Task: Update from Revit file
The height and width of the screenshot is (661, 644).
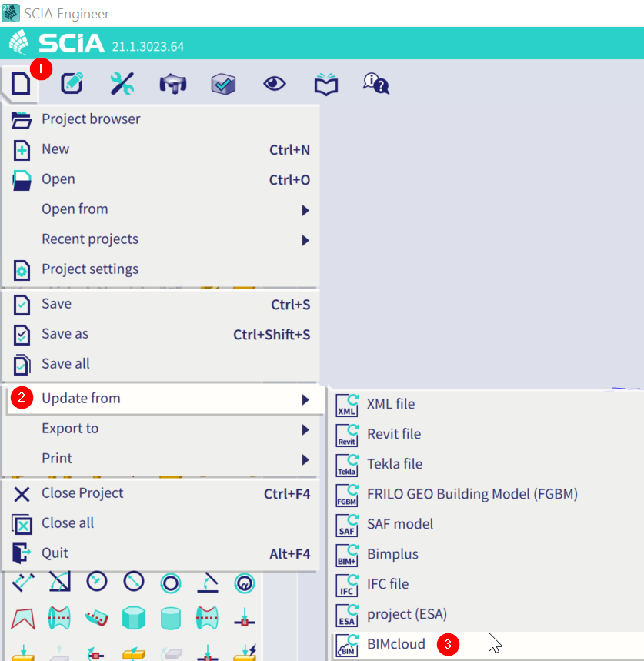Action: click(487, 434)
